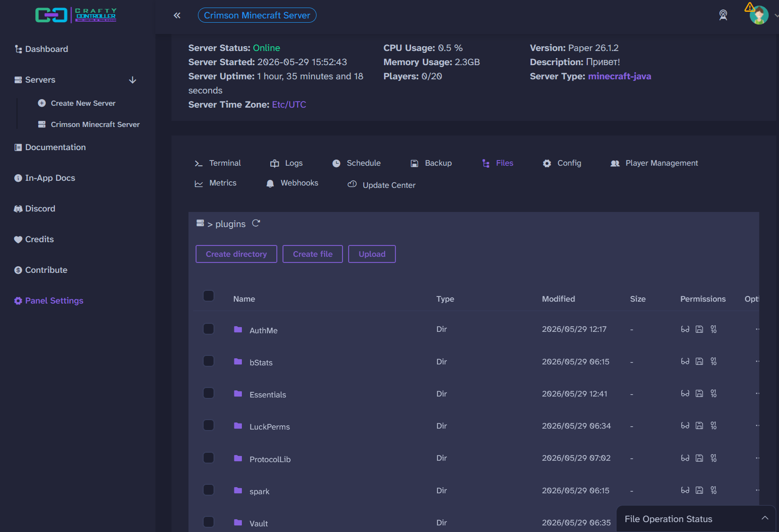Click the folder icon beside AuthMe

click(238, 329)
